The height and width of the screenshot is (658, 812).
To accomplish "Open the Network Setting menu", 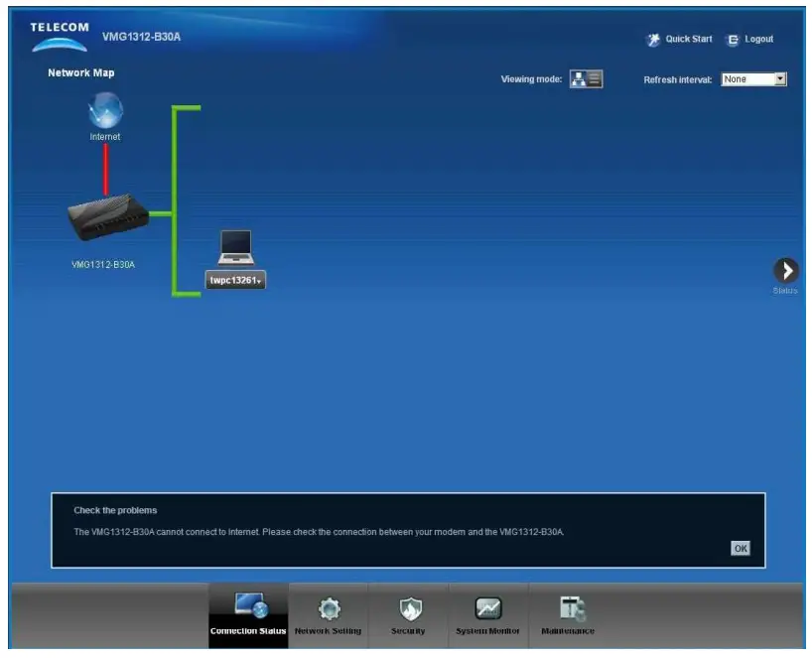I will (328, 615).
